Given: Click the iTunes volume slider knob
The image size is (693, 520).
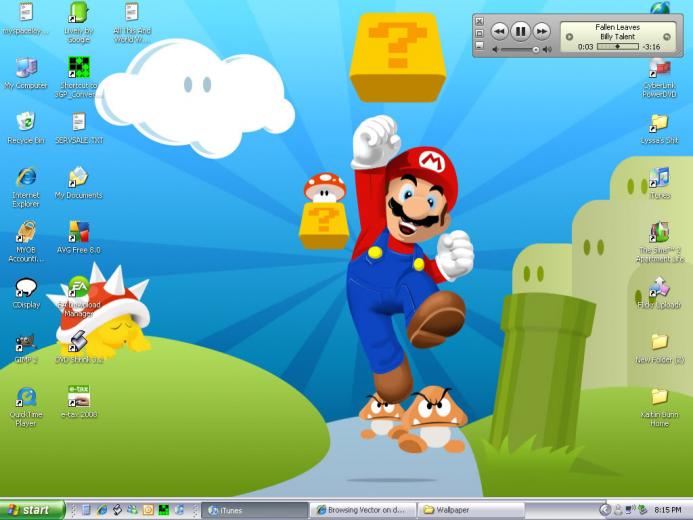Looking at the screenshot, I should coord(536,49).
